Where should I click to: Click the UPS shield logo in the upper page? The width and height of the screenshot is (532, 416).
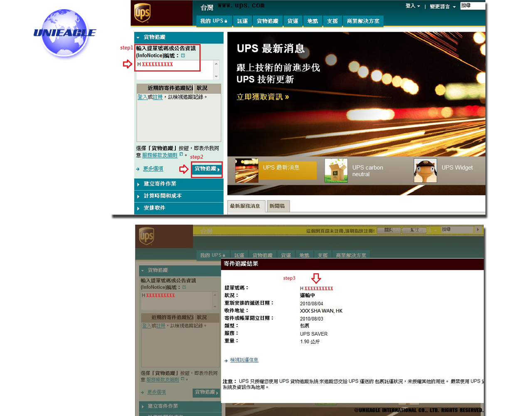pos(142,12)
